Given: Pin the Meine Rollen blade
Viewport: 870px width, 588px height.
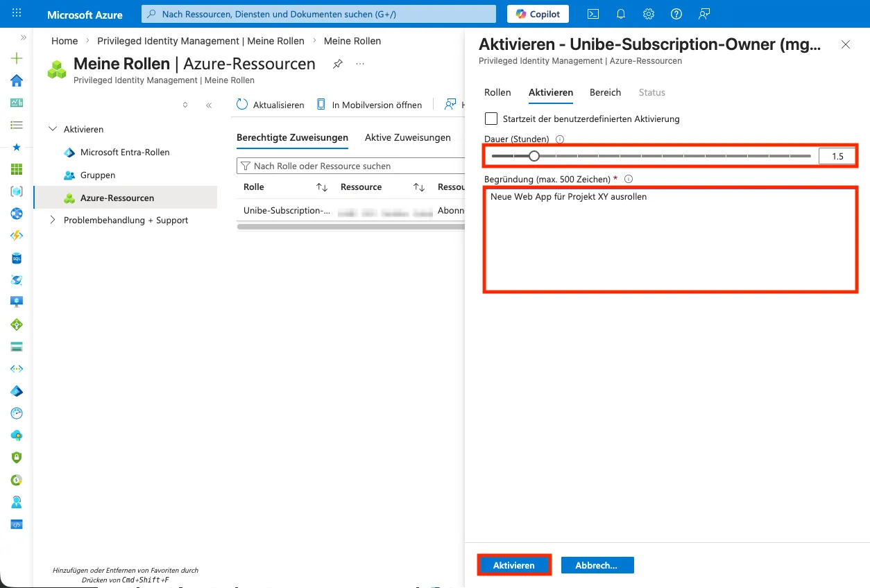Looking at the screenshot, I should coord(338,64).
